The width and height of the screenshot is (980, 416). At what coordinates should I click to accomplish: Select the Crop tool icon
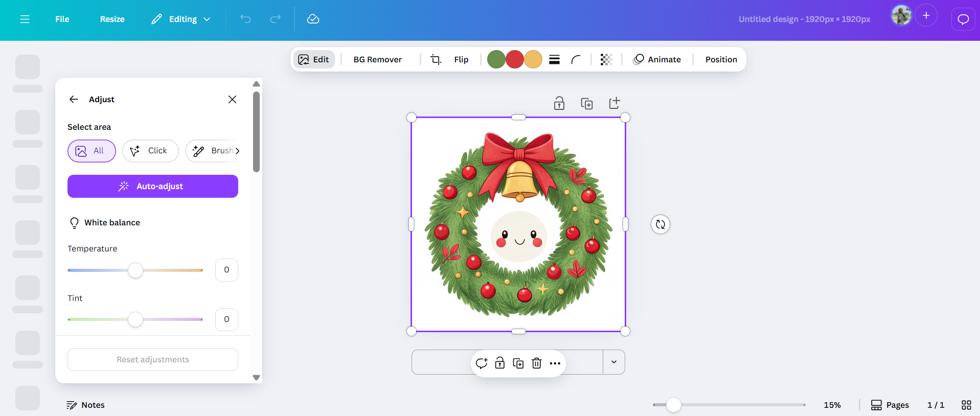[x=436, y=59]
